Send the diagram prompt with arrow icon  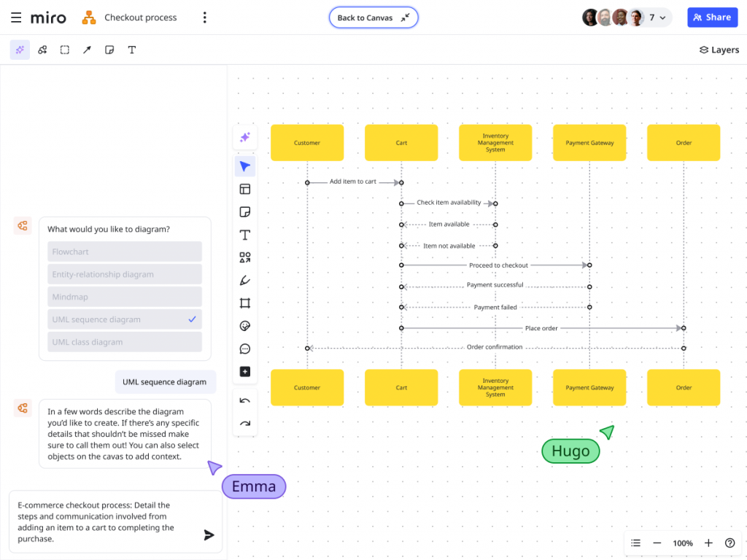[x=209, y=535]
